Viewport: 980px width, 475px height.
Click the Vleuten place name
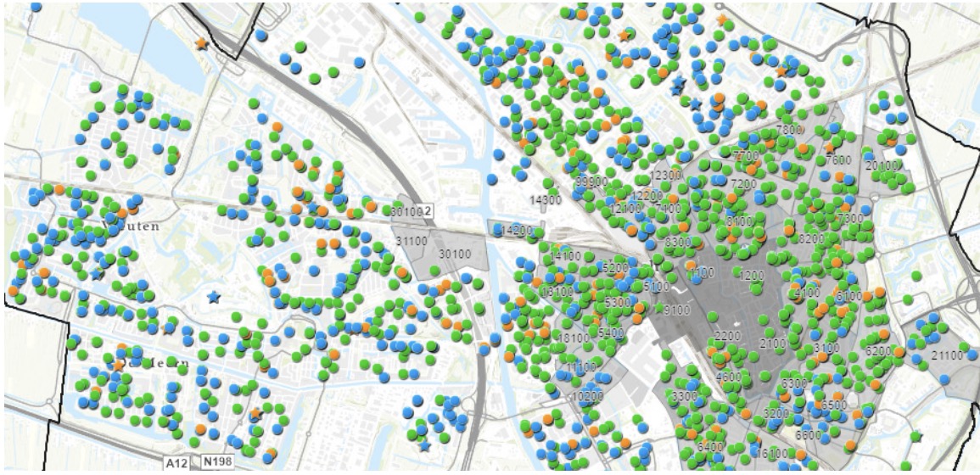click(x=131, y=226)
